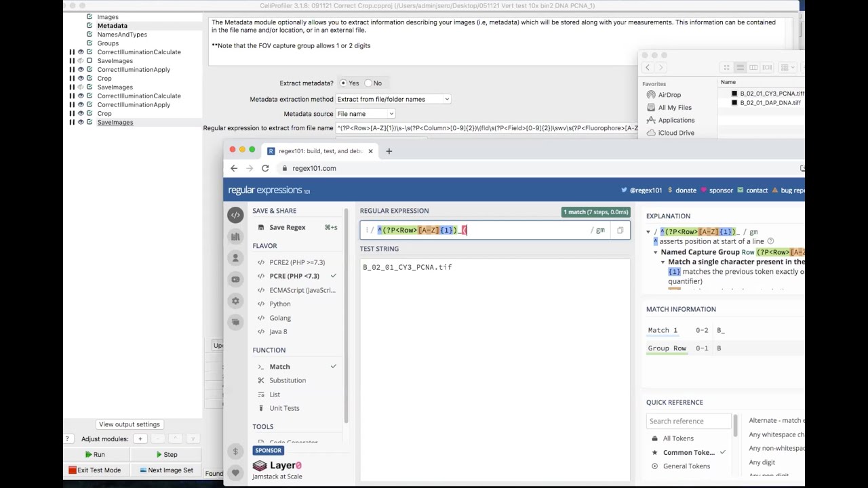The image size is (868, 488).
Task: Collapse the Named Capture Group Row node
Action: click(x=656, y=252)
